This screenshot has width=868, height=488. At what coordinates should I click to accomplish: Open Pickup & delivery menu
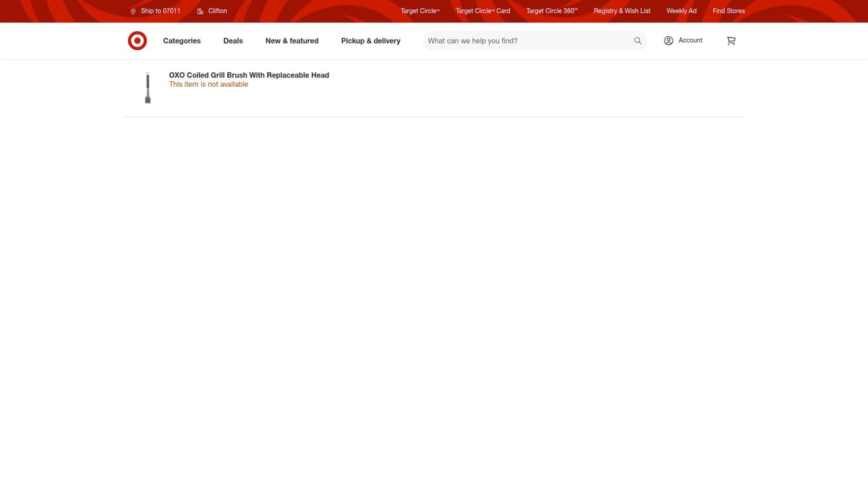370,41
